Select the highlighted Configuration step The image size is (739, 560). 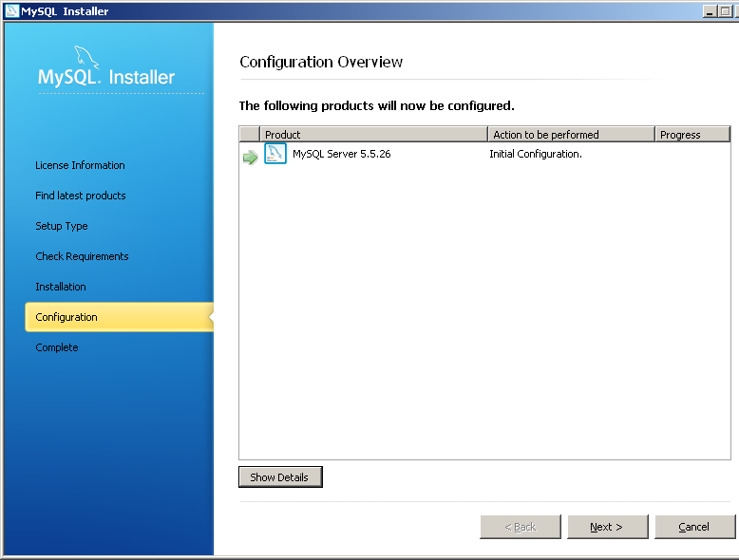pyautogui.click(x=120, y=317)
